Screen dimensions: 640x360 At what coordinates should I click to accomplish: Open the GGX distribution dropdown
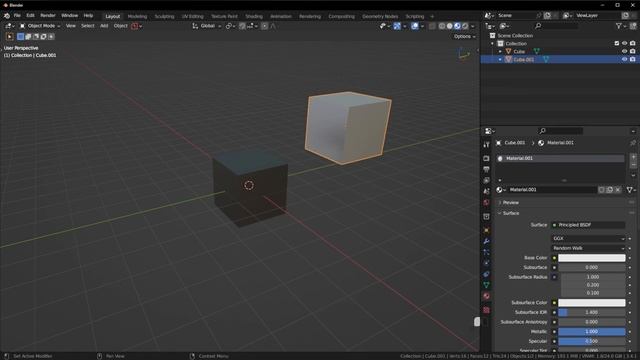coord(588,238)
